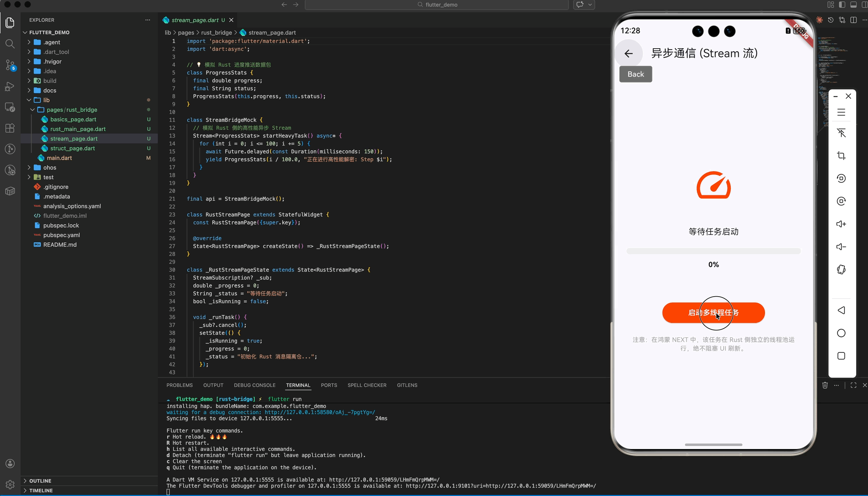
Task: Tap the back arrow in app header
Action: [x=629, y=53]
